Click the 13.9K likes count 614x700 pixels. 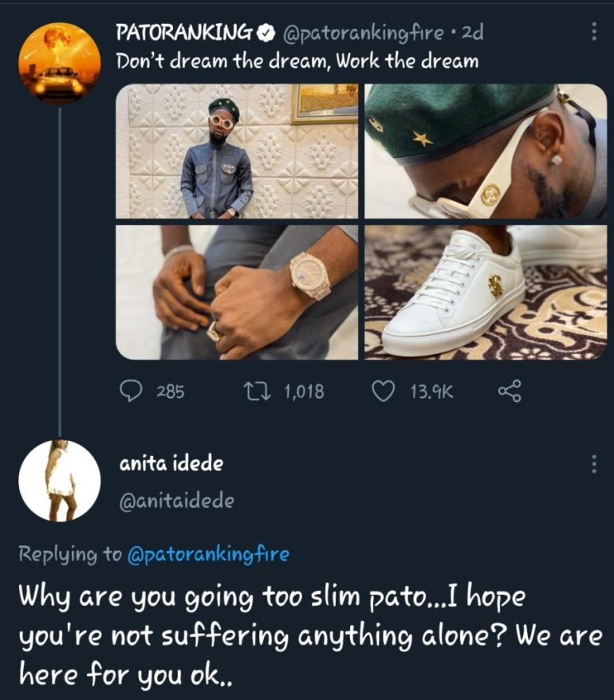coord(431,391)
